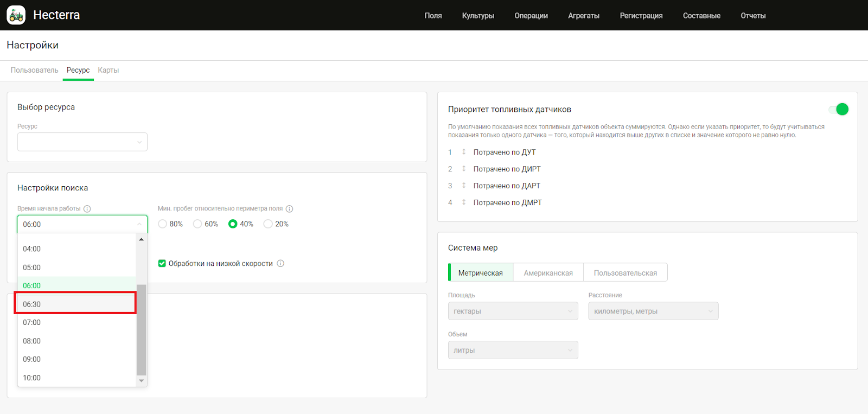Image resolution: width=868 pixels, height=414 pixels.
Task: Uncheck Обработки на низкой скорости checkbox
Action: pos(162,264)
